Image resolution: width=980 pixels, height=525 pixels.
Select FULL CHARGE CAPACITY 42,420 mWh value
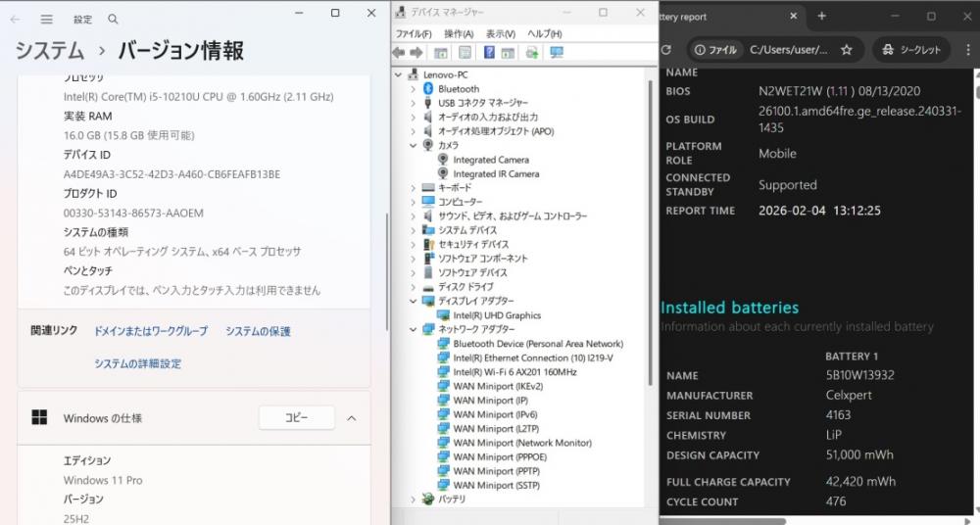click(x=860, y=481)
